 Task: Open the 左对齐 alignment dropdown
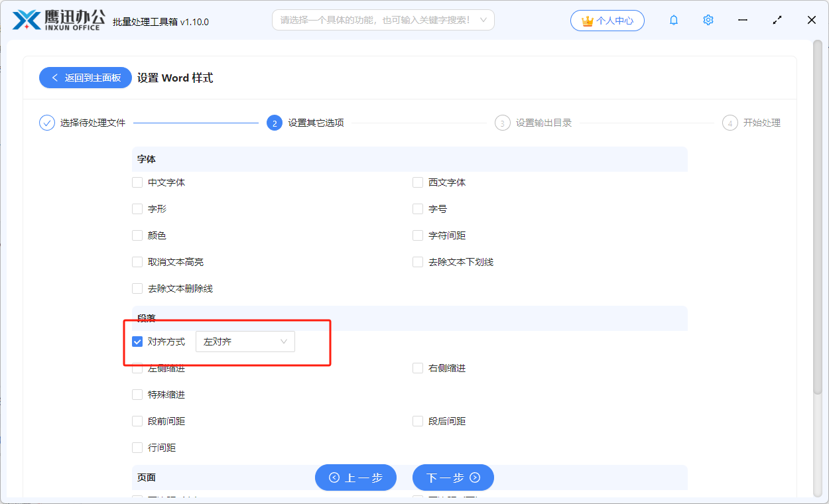click(245, 342)
